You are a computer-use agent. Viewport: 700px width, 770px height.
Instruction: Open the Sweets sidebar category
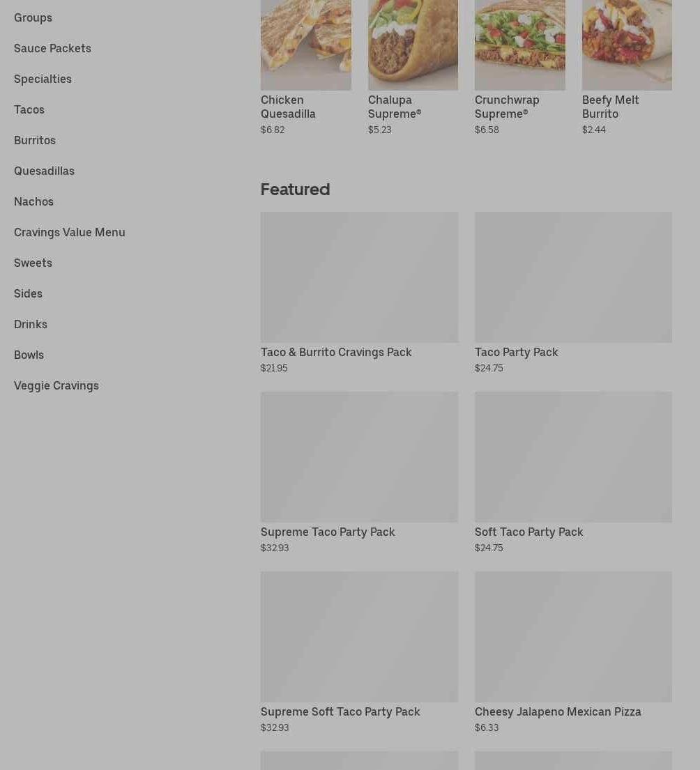click(33, 263)
